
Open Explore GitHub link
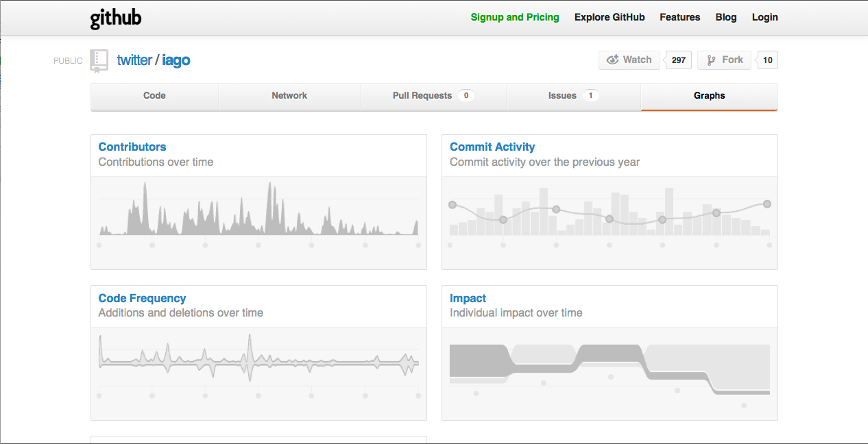pyautogui.click(x=610, y=17)
